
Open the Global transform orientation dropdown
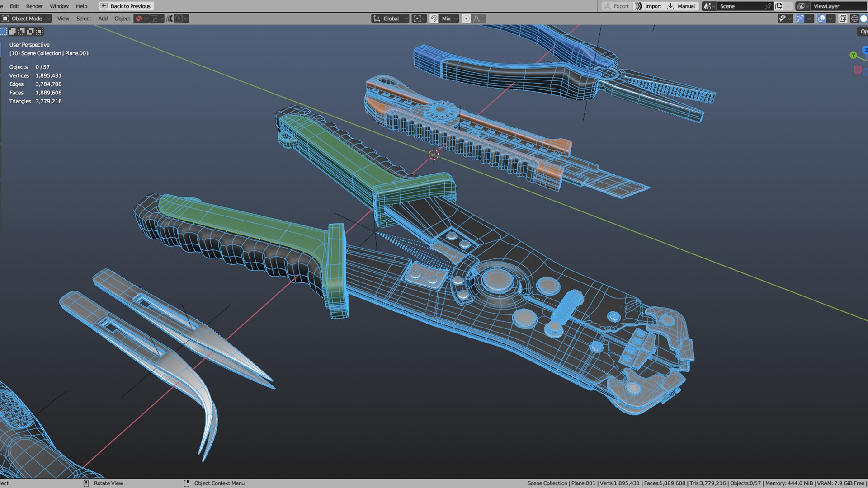point(390,19)
